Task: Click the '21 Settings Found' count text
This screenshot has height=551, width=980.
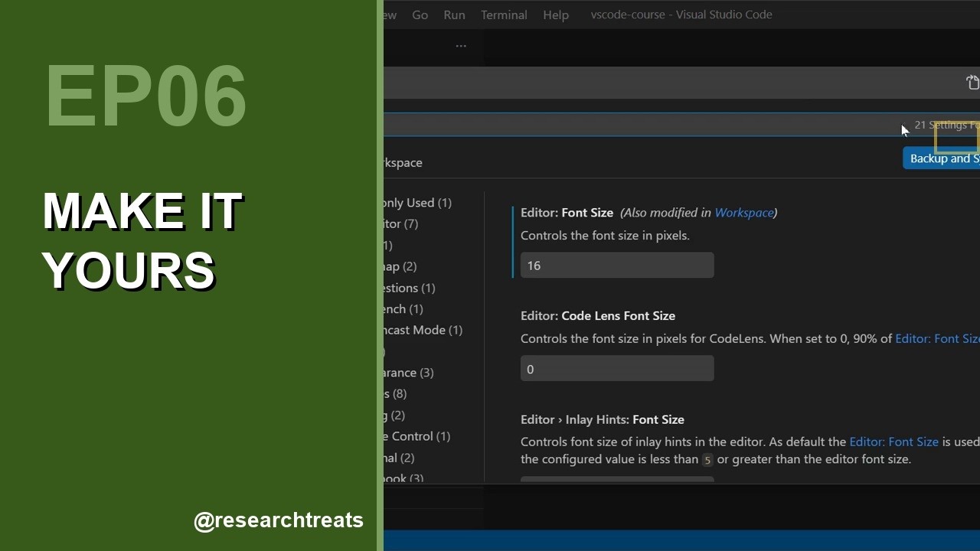Action: (946, 125)
